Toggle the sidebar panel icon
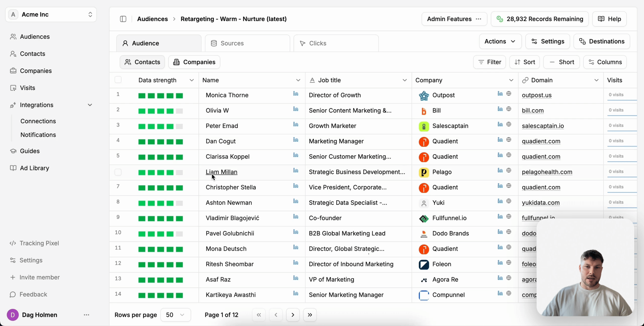Image resolution: width=644 pixels, height=326 pixels. 123,19
